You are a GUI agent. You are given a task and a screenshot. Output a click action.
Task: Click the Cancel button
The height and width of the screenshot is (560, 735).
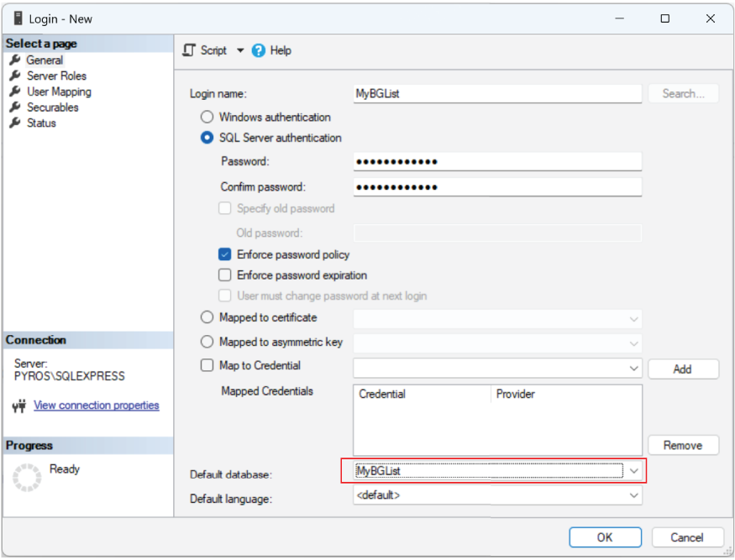687,537
